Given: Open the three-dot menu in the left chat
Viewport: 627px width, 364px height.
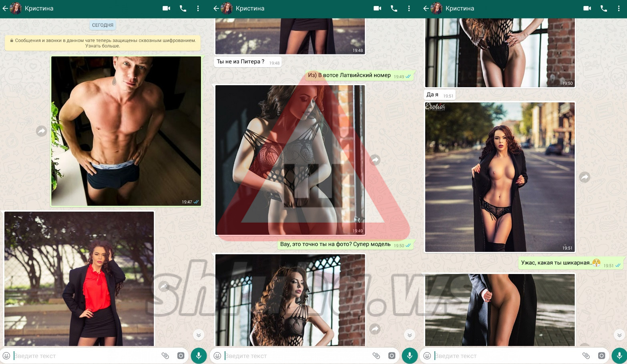Looking at the screenshot, I should [198, 8].
